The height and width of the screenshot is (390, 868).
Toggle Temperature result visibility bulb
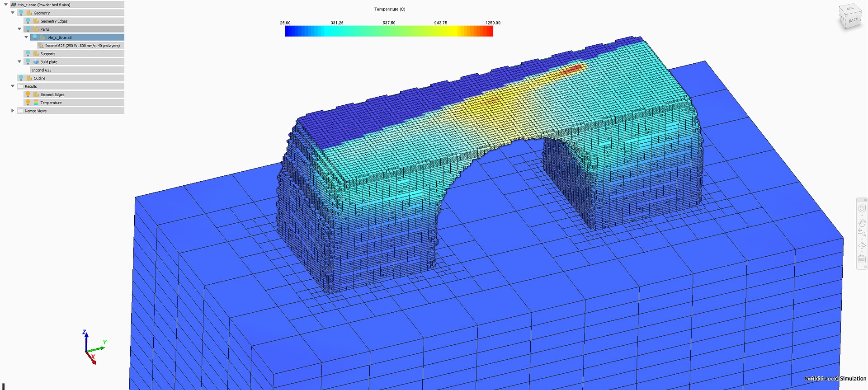[x=28, y=103]
